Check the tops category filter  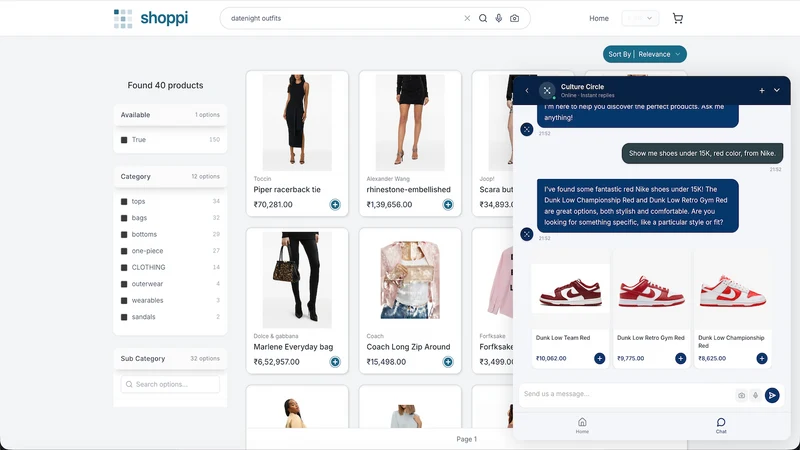coord(124,202)
